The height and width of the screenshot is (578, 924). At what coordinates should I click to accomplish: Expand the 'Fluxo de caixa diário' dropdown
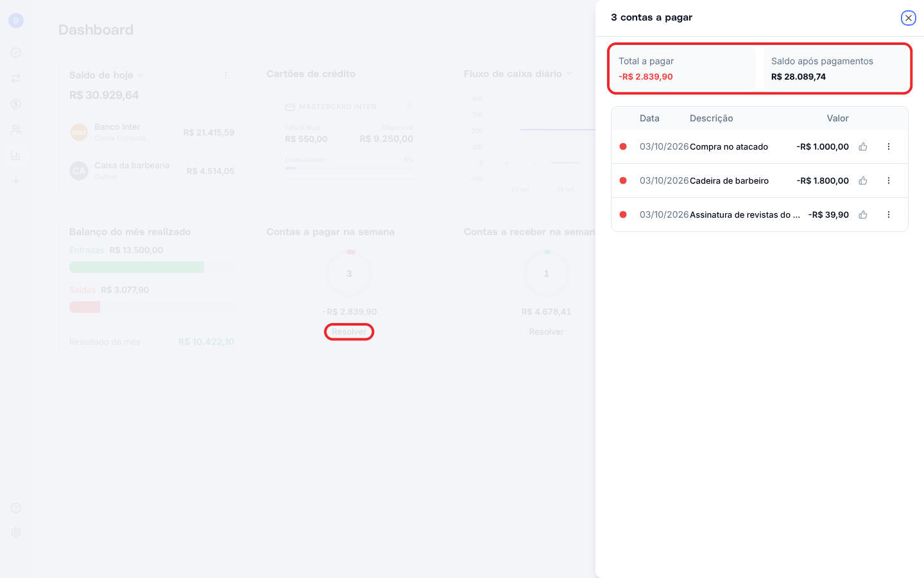tap(569, 74)
